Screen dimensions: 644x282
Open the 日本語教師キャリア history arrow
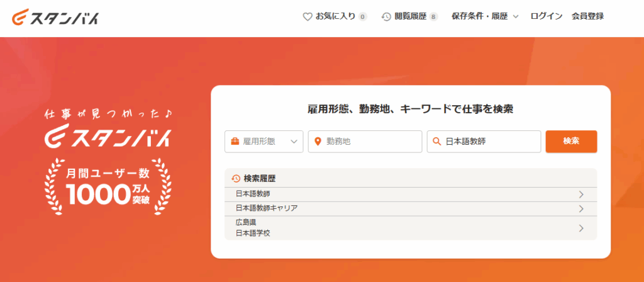coord(581,208)
